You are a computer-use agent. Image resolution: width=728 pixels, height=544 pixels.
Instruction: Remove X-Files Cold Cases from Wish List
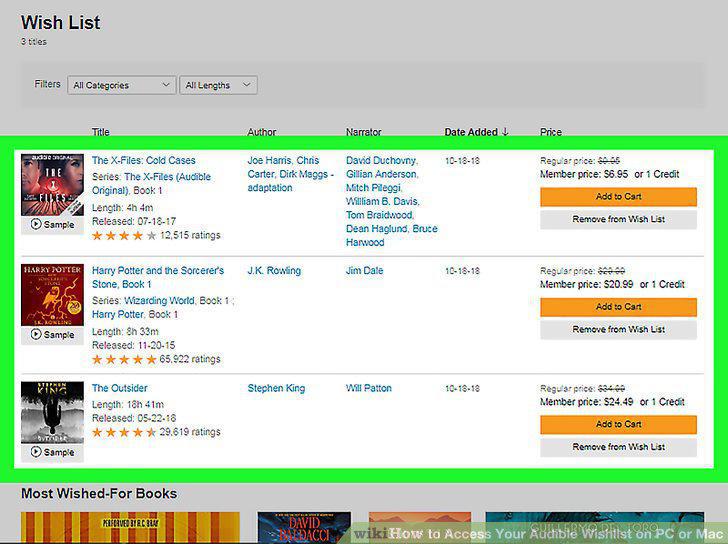point(618,219)
